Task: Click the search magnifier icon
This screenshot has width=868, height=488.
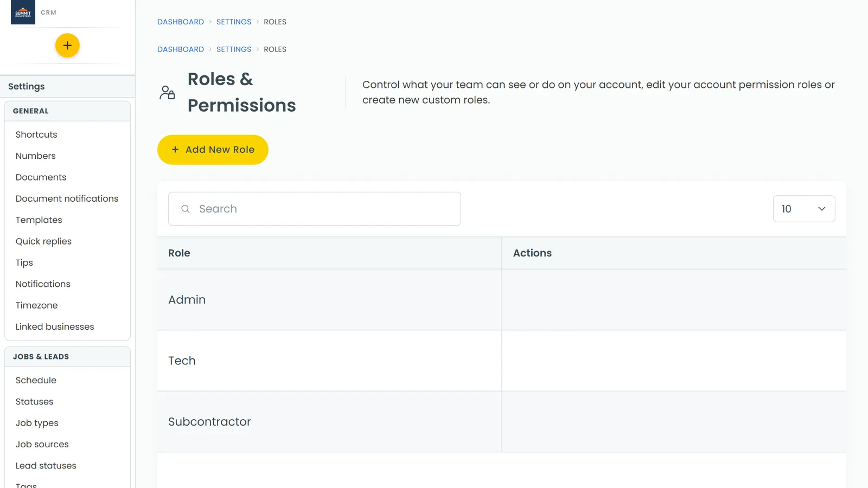Action: click(186, 209)
